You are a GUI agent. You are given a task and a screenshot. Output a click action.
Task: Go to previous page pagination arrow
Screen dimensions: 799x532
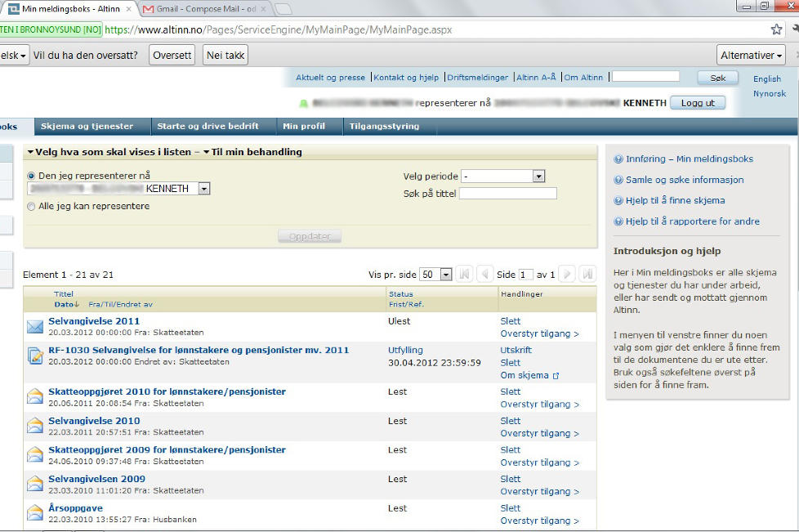click(485, 274)
